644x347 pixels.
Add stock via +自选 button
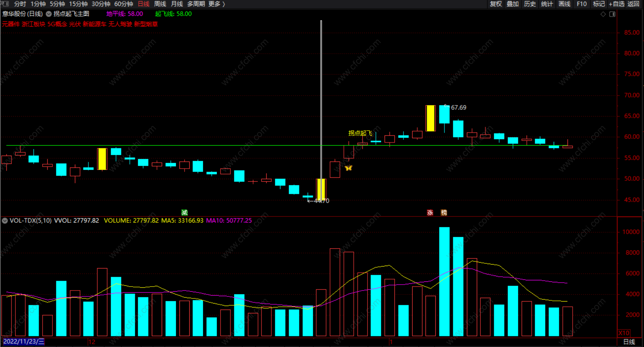[616, 4]
